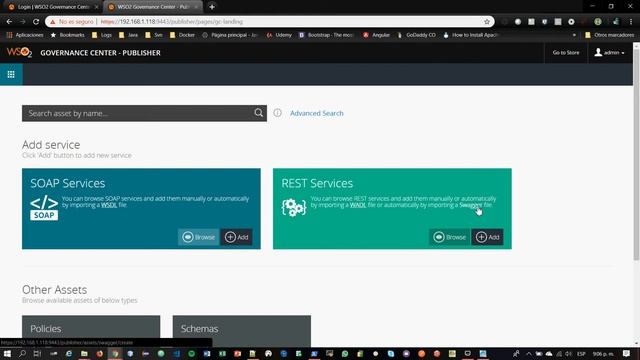The height and width of the screenshot is (360, 640).
Task: Open WhatsApp from the taskbar
Action: click(345, 353)
